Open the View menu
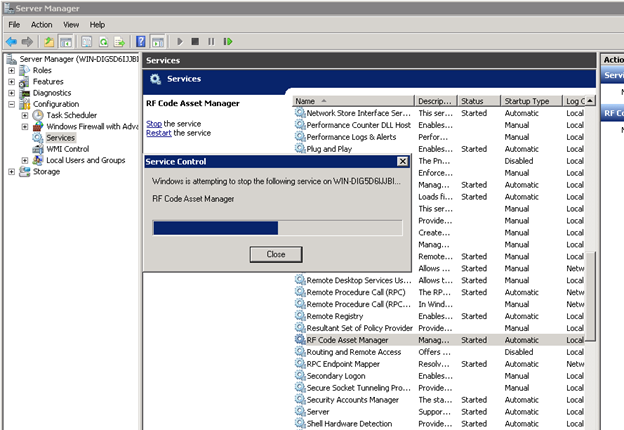 click(x=71, y=25)
